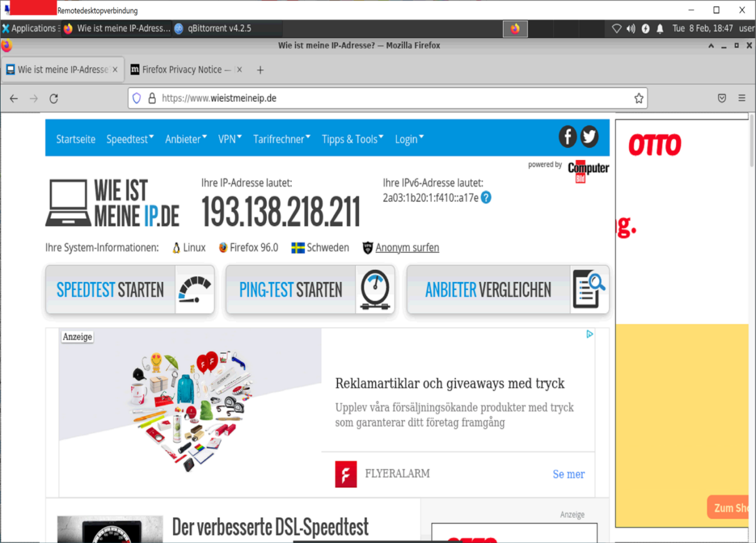Click the speedometer icon on Speedtest button

pos(195,290)
